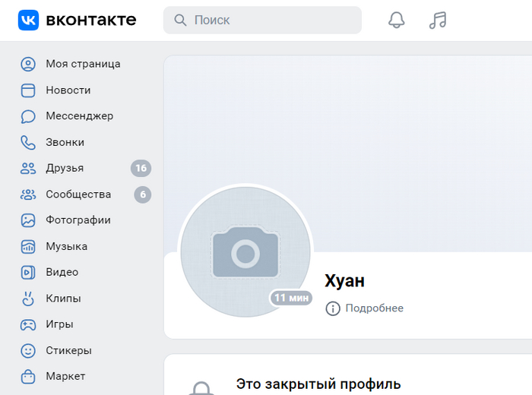532x395 pixels.
Task: Open Моя страница in the sidebar
Action: click(x=83, y=64)
